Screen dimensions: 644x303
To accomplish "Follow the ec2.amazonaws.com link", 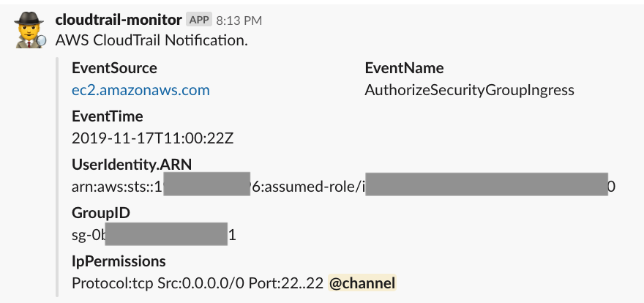I will coord(141,90).
